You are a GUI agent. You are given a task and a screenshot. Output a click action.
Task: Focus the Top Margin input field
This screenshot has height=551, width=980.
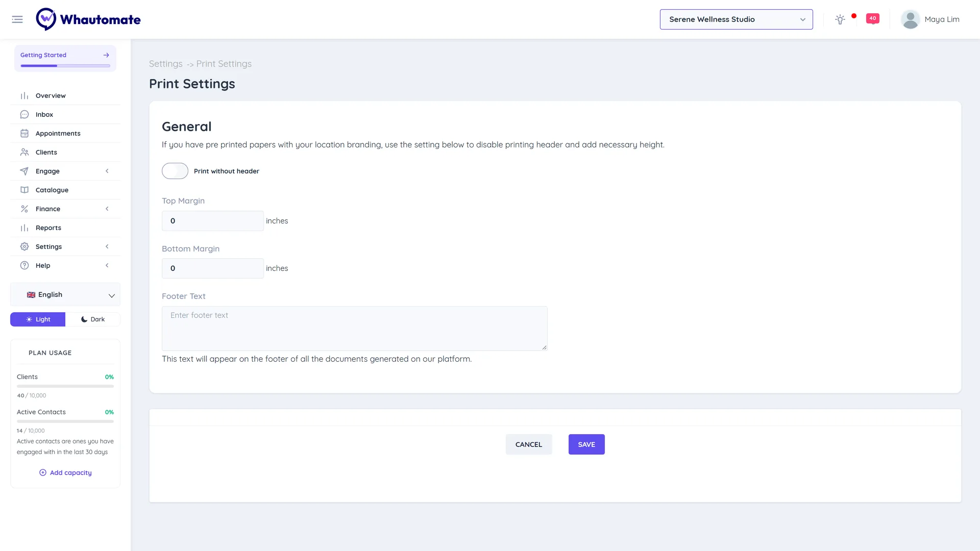[213, 221]
